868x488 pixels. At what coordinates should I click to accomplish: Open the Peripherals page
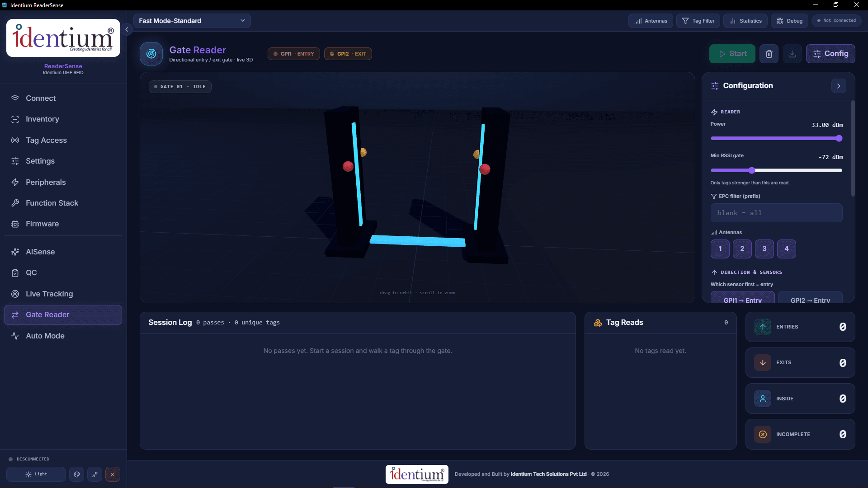click(63, 182)
